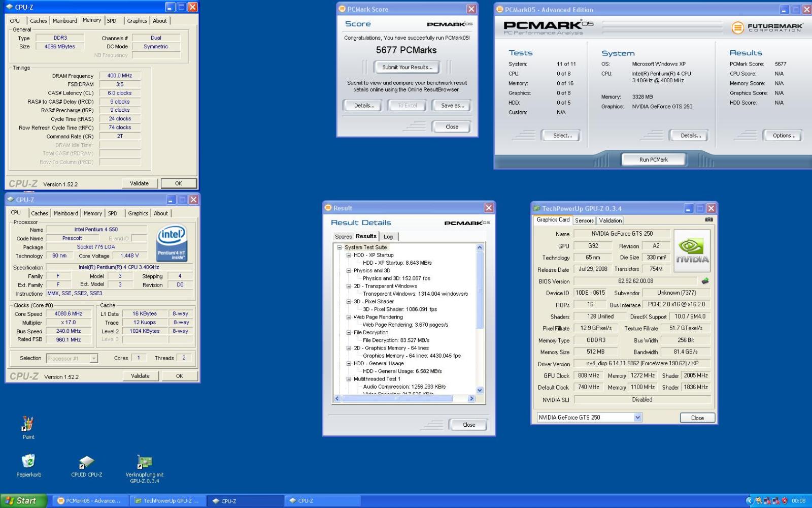
Task: Select 'Audio Compression: 1256.293 KB/s' row
Action: (404, 387)
